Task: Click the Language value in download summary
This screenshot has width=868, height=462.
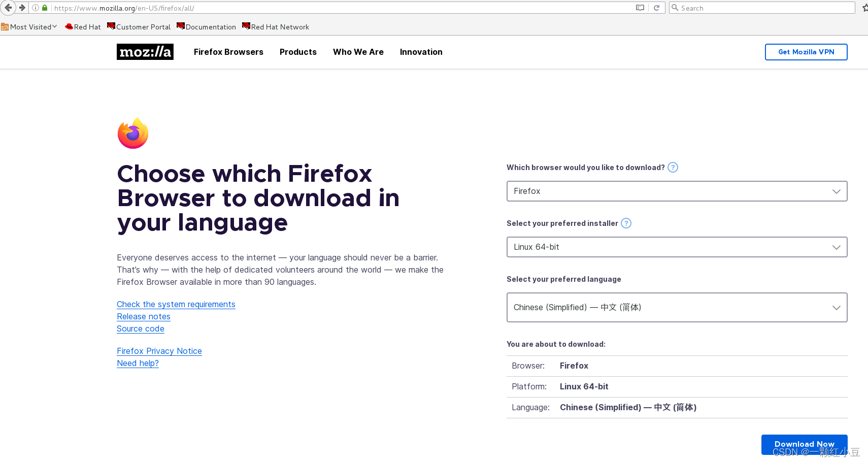Action: click(628, 407)
